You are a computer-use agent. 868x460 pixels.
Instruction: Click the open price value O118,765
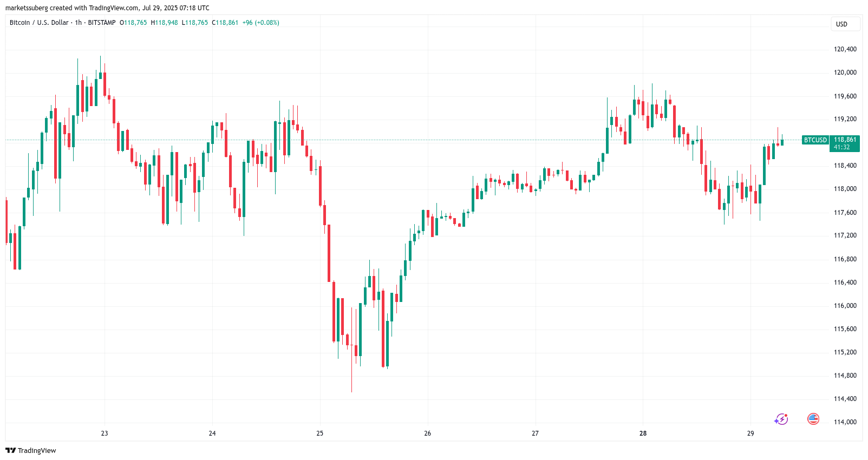[133, 23]
